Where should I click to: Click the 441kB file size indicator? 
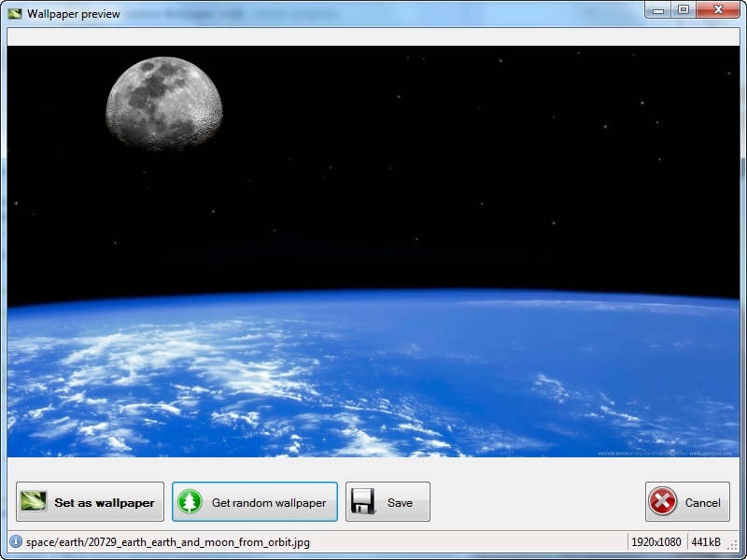click(705, 542)
